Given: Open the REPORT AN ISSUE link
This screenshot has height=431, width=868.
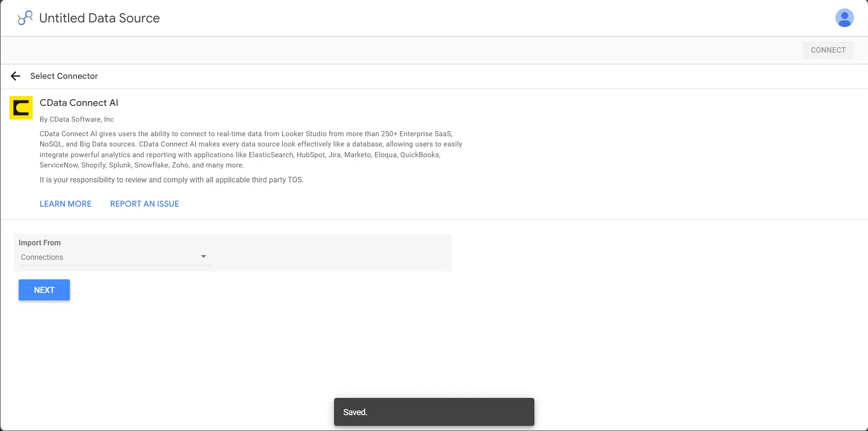Looking at the screenshot, I should (x=144, y=204).
